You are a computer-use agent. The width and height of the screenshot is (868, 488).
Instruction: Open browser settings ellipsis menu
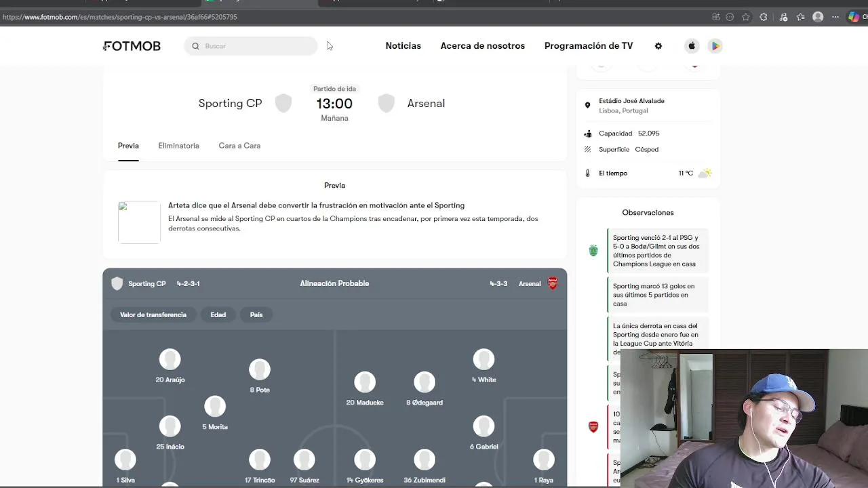(x=835, y=17)
